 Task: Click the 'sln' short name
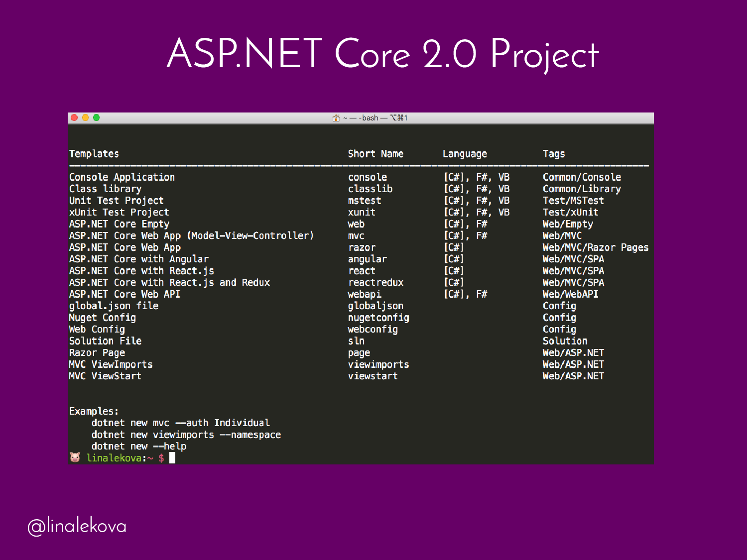pyautogui.click(x=356, y=341)
